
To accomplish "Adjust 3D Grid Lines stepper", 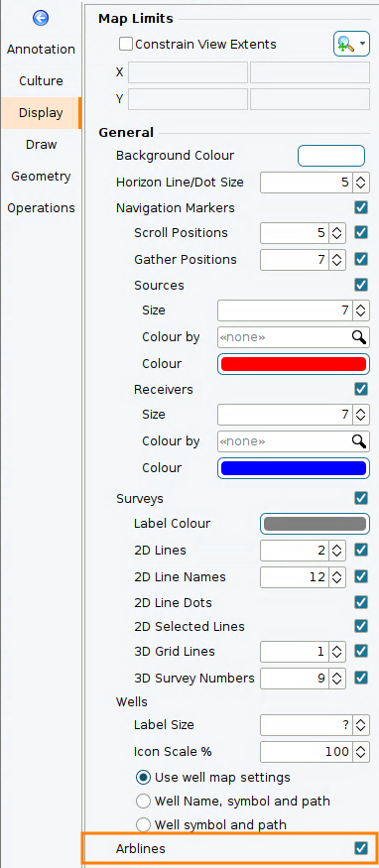I will point(336,652).
